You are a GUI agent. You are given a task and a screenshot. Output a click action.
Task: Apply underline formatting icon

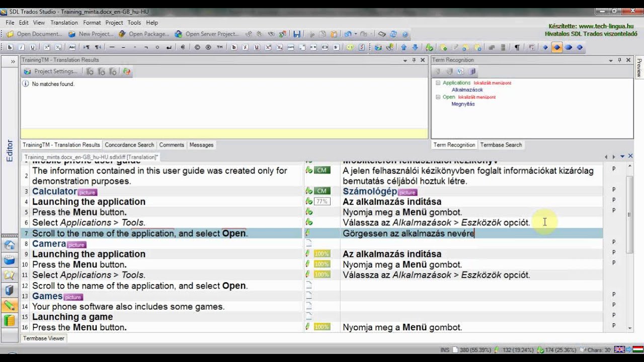pyautogui.click(x=33, y=47)
